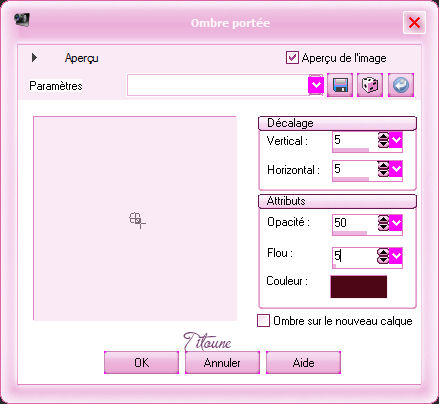Pick the shadow Couleur swatch
The image size is (439, 404).
tap(359, 286)
